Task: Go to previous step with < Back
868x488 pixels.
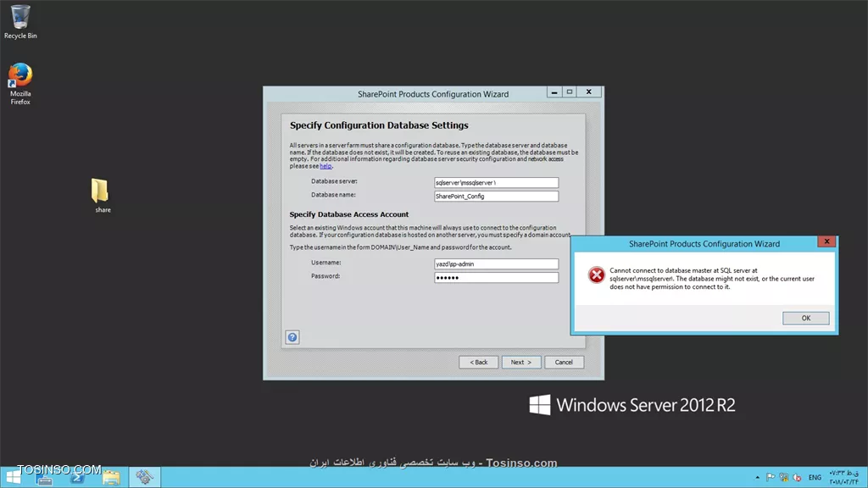Action: point(478,362)
